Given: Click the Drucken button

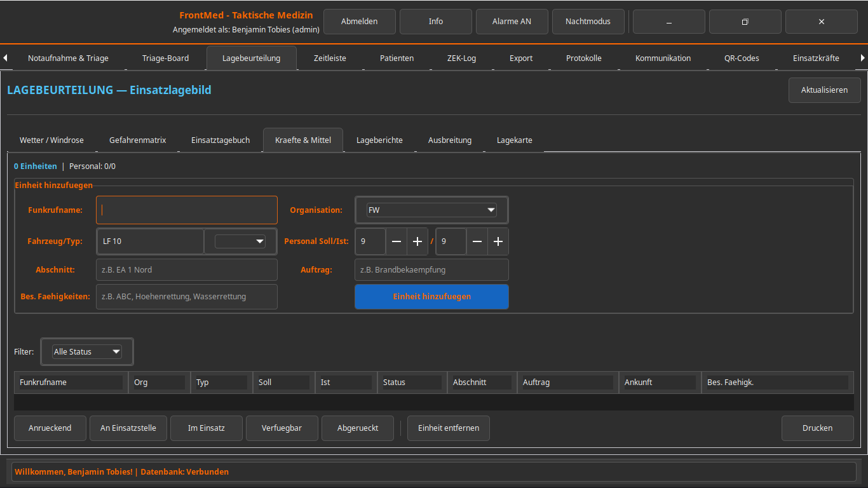Looking at the screenshot, I should coord(817,428).
